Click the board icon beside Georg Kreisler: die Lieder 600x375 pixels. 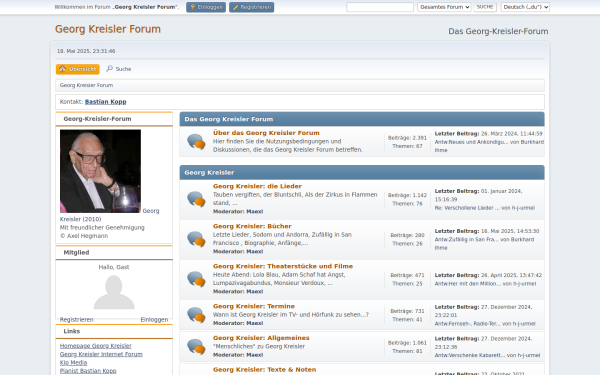pos(196,199)
